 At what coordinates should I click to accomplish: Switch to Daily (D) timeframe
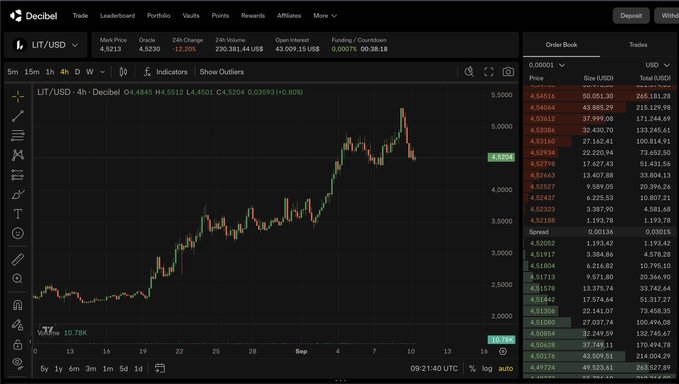tap(77, 72)
